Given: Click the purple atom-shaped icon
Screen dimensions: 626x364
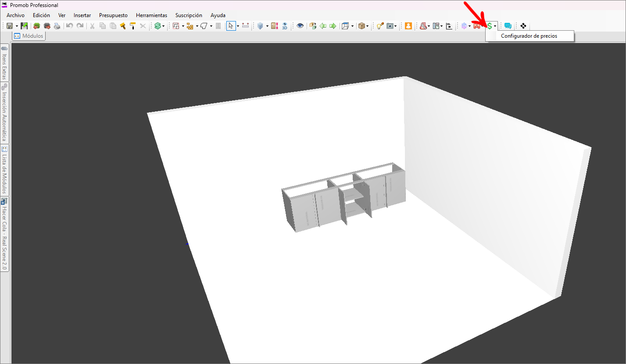Looking at the screenshot, I should point(464,26).
